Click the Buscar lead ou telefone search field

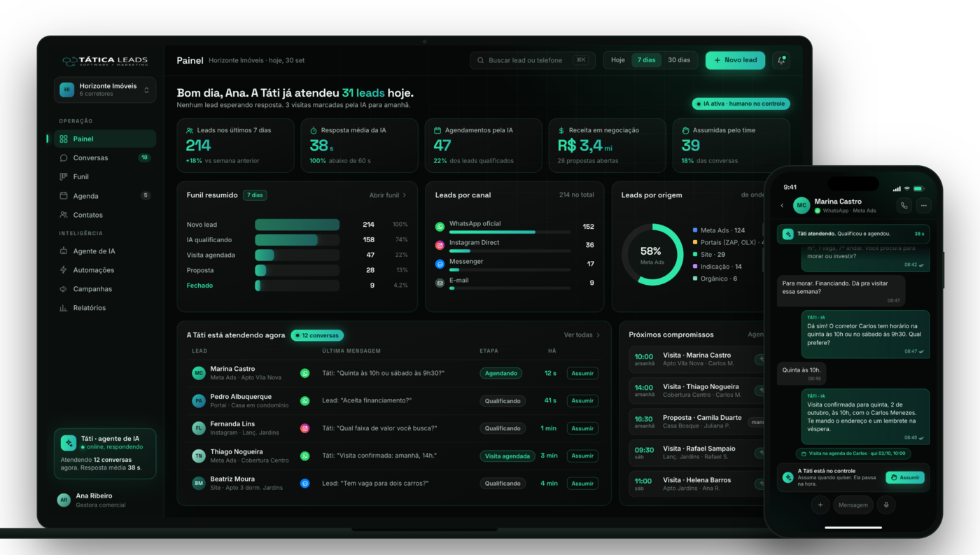(533, 60)
